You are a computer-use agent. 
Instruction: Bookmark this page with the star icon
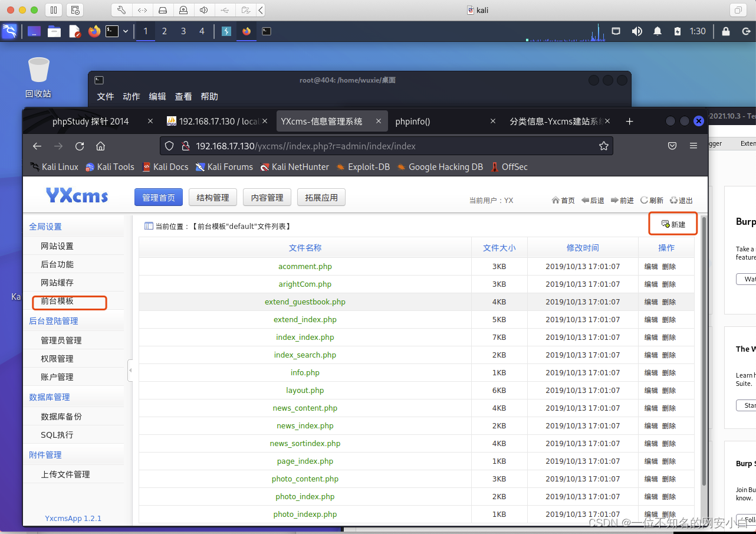603,146
